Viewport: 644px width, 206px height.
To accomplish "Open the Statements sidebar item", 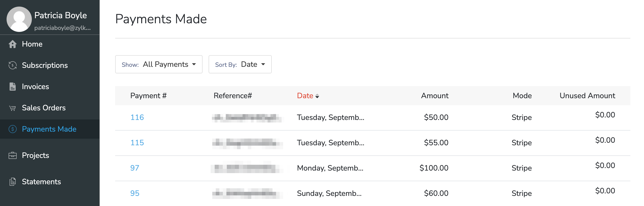I will pos(41,182).
